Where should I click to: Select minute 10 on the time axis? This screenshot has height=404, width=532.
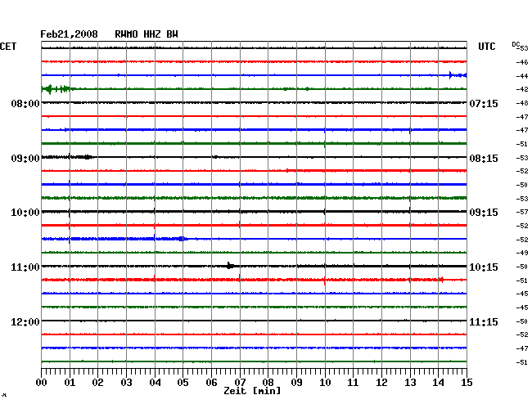tap(325, 382)
